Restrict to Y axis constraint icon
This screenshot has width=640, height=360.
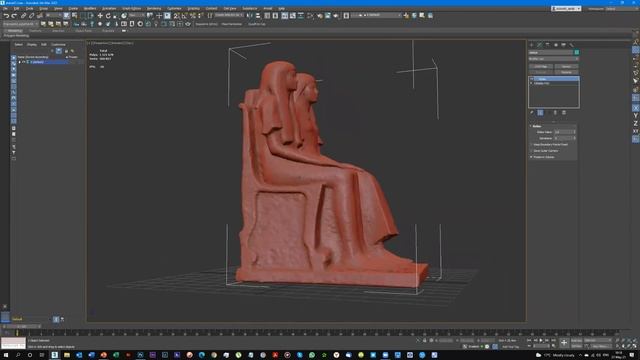pos(636,116)
